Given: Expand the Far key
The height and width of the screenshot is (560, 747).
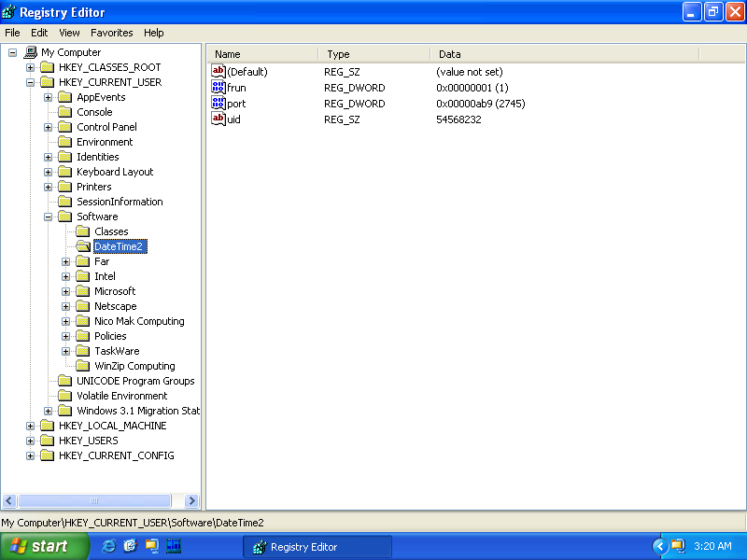Looking at the screenshot, I should point(66,261).
